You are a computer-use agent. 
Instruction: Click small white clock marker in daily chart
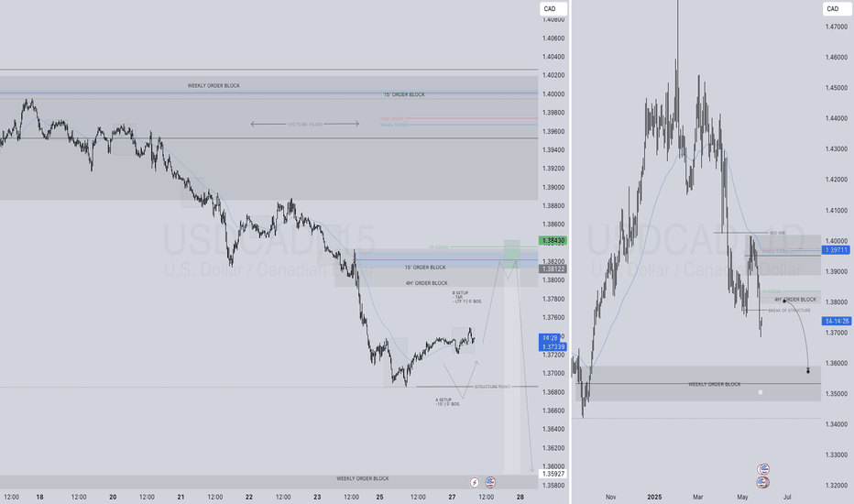click(x=761, y=392)
